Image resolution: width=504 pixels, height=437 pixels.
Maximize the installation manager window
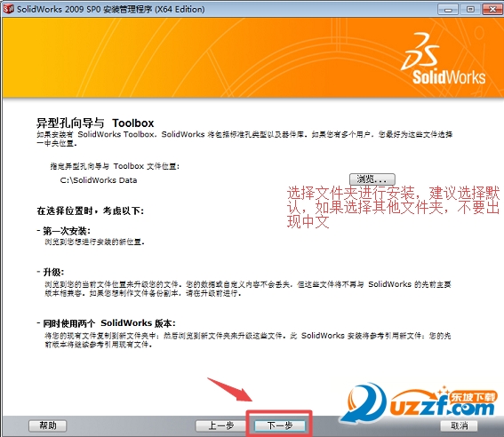click(x=470, y=9)
